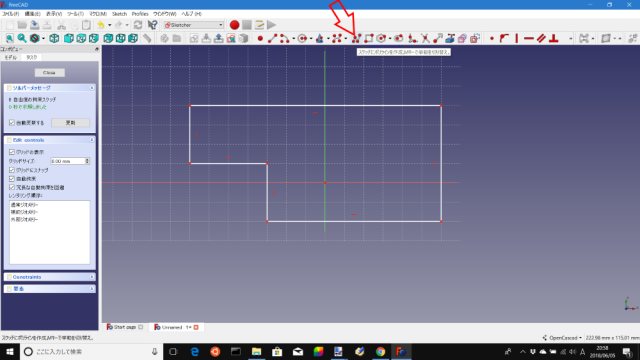Click the taskbar search box
Image resolution: width=640 pixels, height=360 pixels.
[x=91, y=351]
